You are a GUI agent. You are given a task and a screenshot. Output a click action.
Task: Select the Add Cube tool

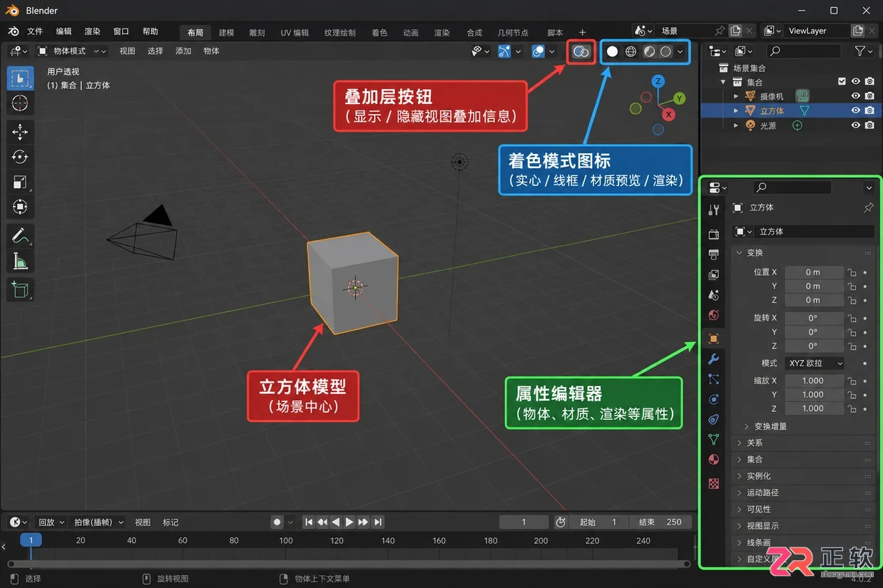point(20,289)
